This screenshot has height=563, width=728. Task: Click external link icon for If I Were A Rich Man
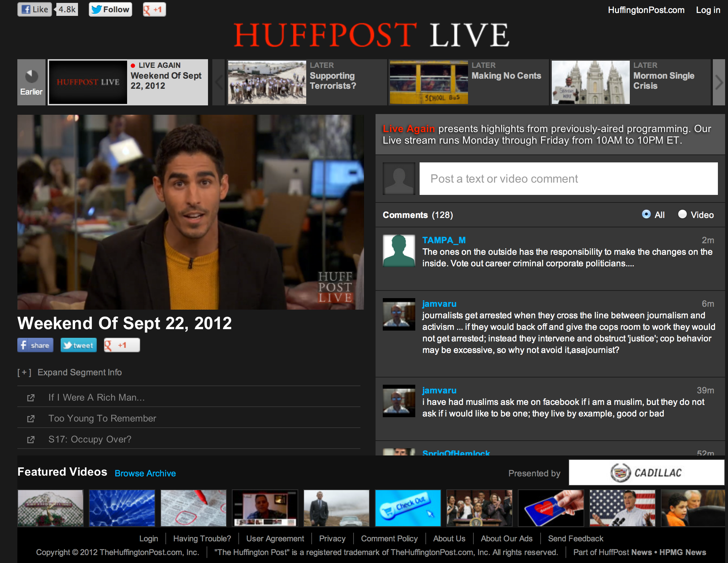point(31,398)
